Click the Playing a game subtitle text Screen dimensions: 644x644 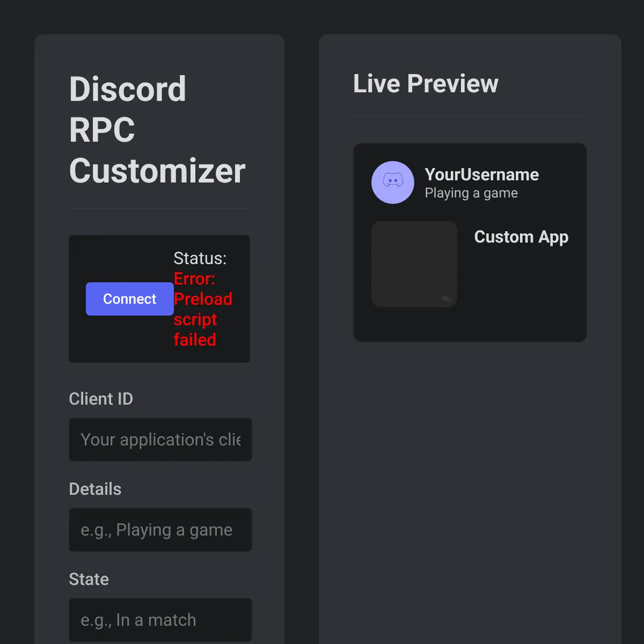471,193
